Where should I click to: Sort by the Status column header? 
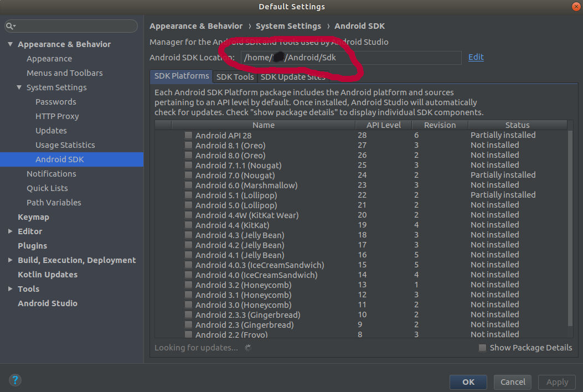coord(518,125)
